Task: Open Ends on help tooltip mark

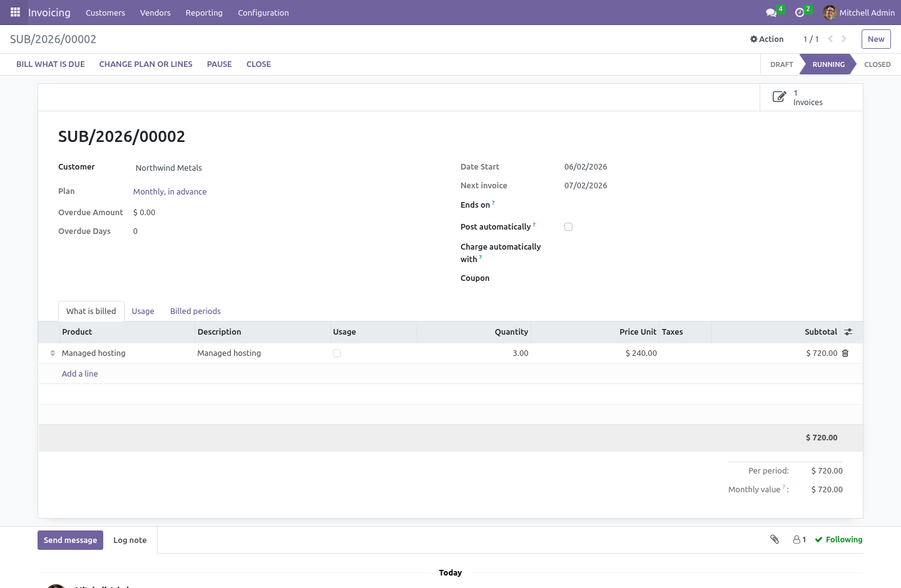Action: (493, 202)
